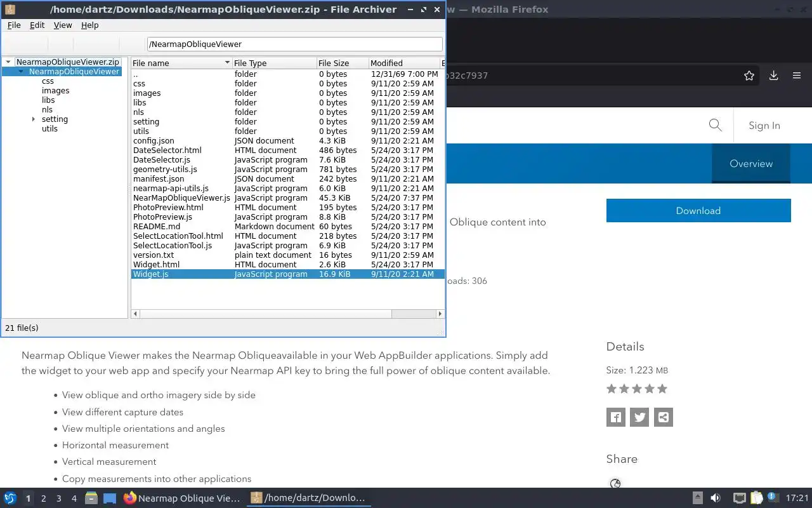Open the Help menu in File Archiver
The width and height of the screenshot is (812, 508).
tap(90, 25)
